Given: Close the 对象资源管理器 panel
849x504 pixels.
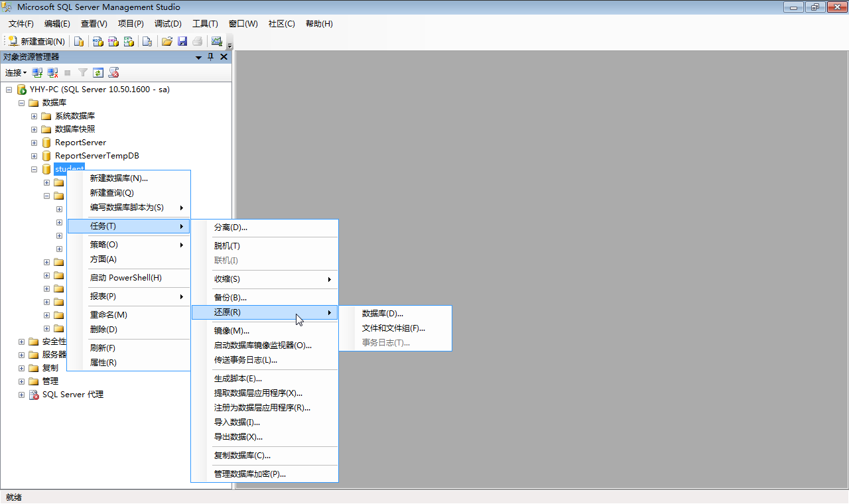Looking at the screenshot, I should point(224,57).
